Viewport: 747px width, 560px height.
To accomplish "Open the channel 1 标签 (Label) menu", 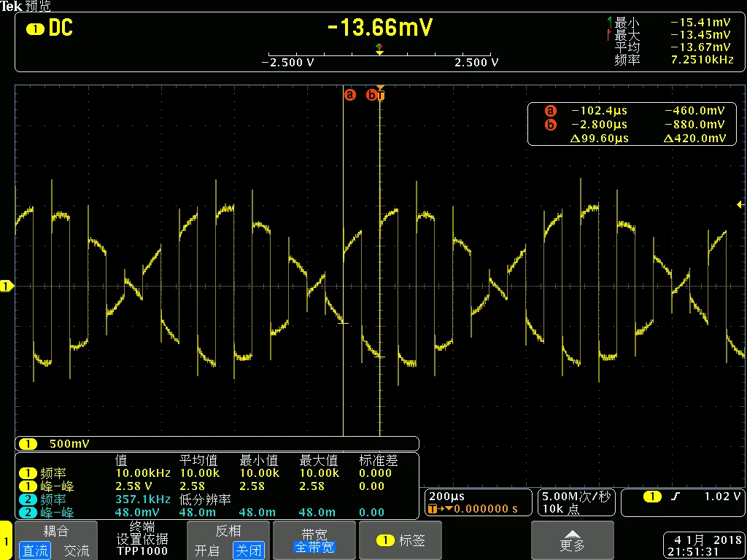I will pyautogui.click(x=401, y=540).
